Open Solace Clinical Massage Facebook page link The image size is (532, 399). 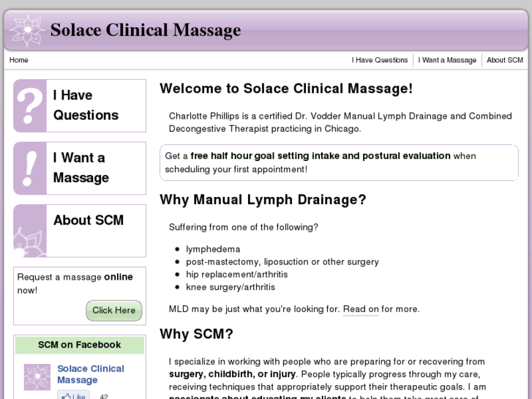(91, 374)
